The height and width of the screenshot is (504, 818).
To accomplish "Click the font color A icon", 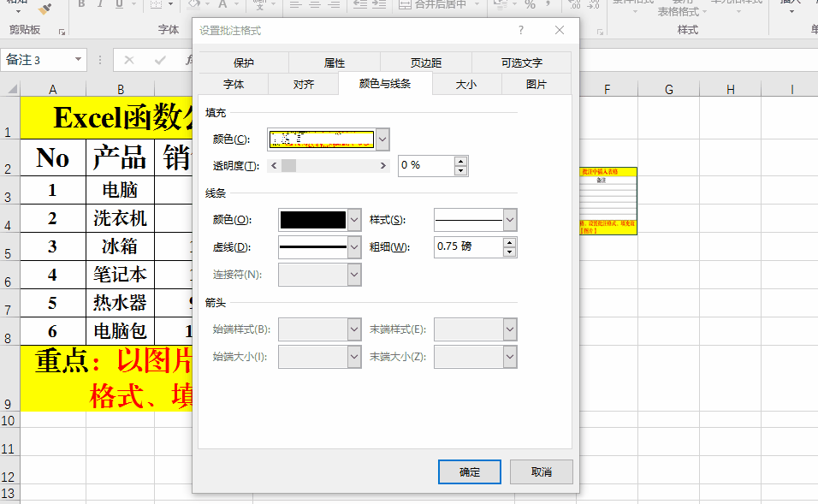I will pos(222,4).
